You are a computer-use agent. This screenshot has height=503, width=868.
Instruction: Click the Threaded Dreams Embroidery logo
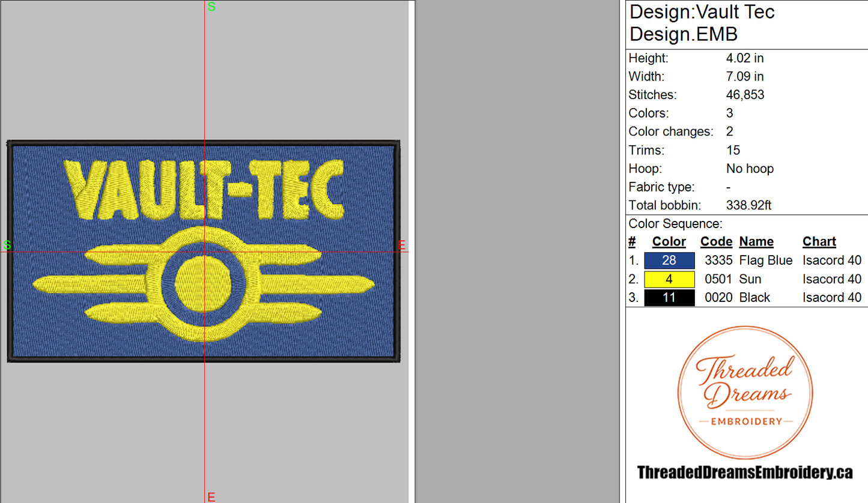click(x=745, y=394)
